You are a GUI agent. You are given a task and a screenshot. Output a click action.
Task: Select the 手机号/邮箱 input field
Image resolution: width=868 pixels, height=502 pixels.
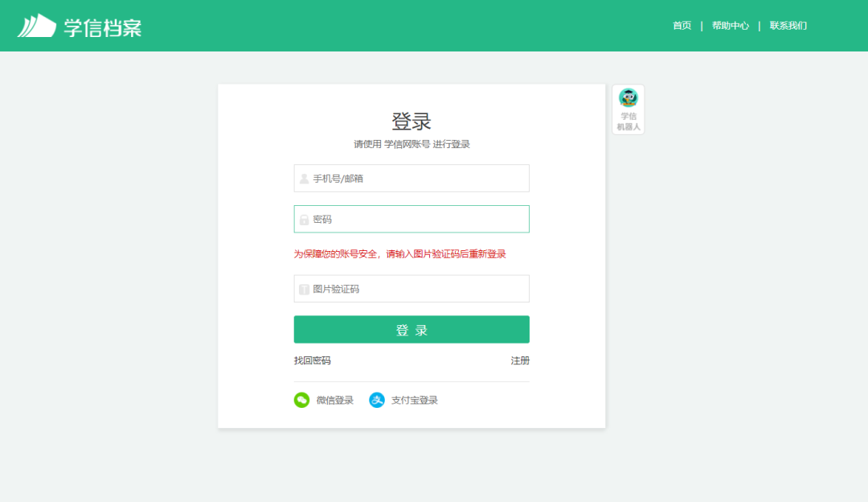pos(411,178)
